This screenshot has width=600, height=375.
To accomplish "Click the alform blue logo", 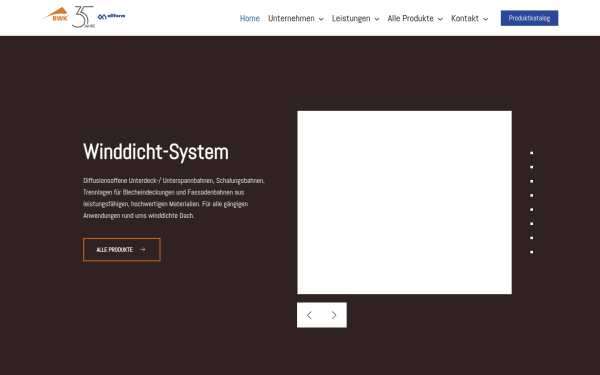I will [111, 16].
